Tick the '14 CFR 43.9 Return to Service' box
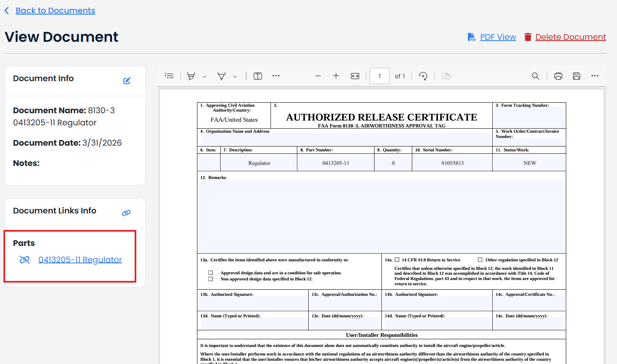 [x=397, y=260]
